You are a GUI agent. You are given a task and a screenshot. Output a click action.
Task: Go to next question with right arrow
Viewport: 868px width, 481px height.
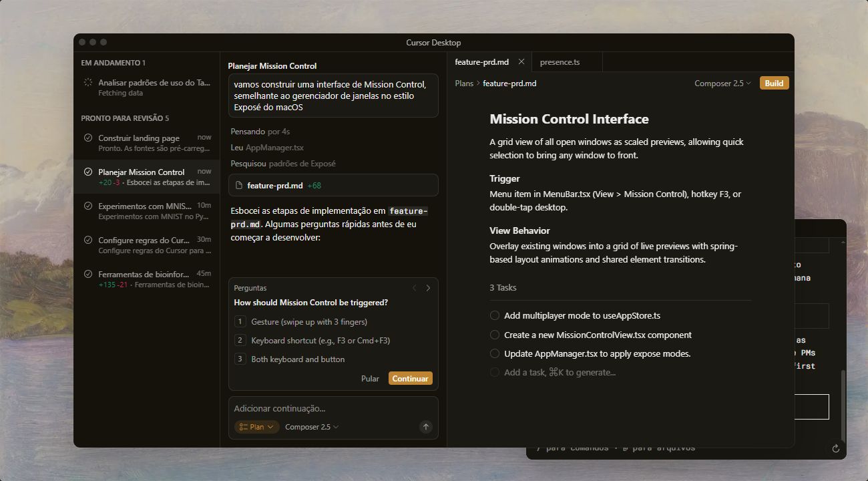click(428, 288)
